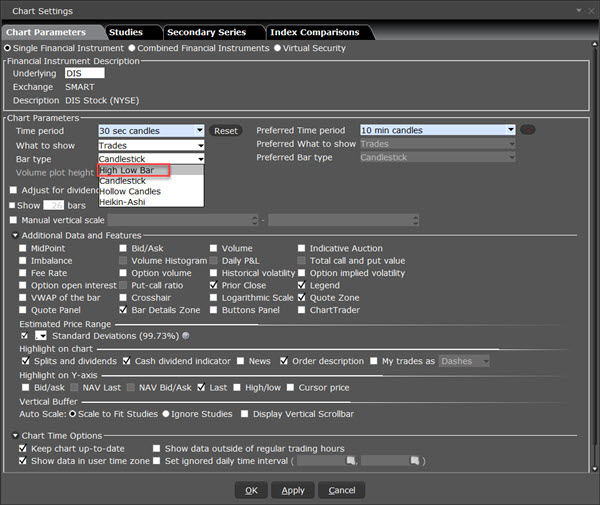Collapse Additional Data and Features section
The image size is (600, 505).
point(15,235)
